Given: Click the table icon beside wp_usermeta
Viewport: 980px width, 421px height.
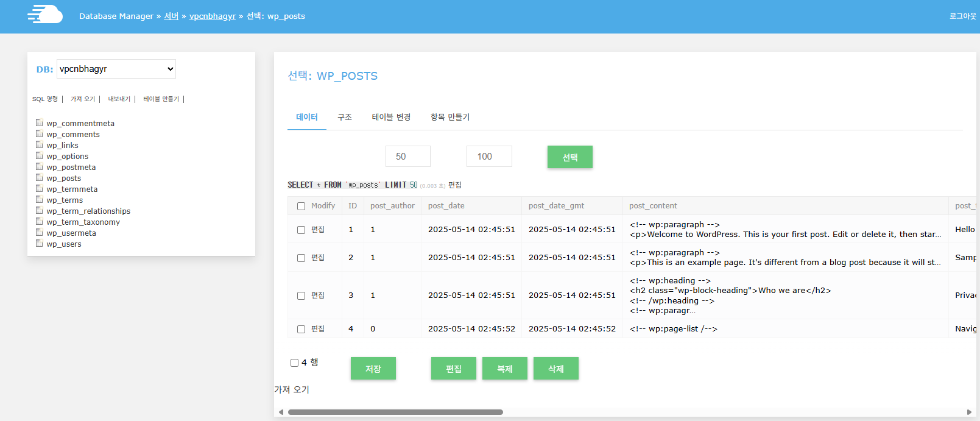Looking at the screenshot, I should tap(40, 232).
